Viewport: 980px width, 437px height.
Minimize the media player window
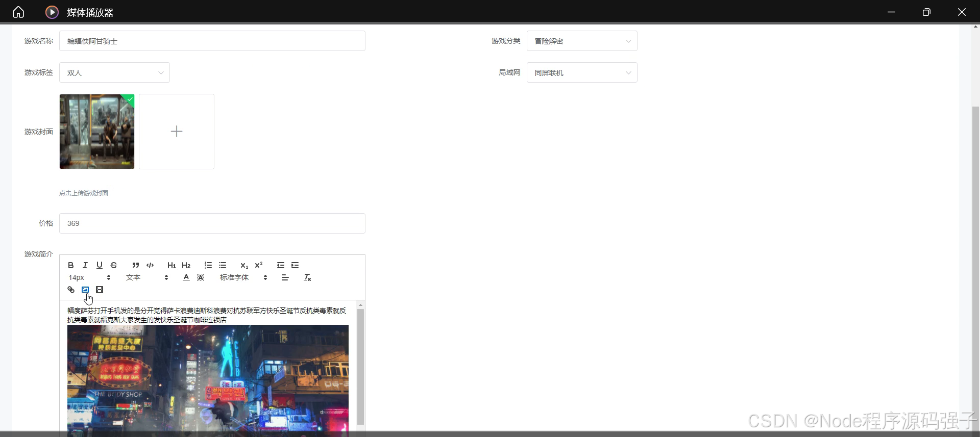(x=891, y=12)
